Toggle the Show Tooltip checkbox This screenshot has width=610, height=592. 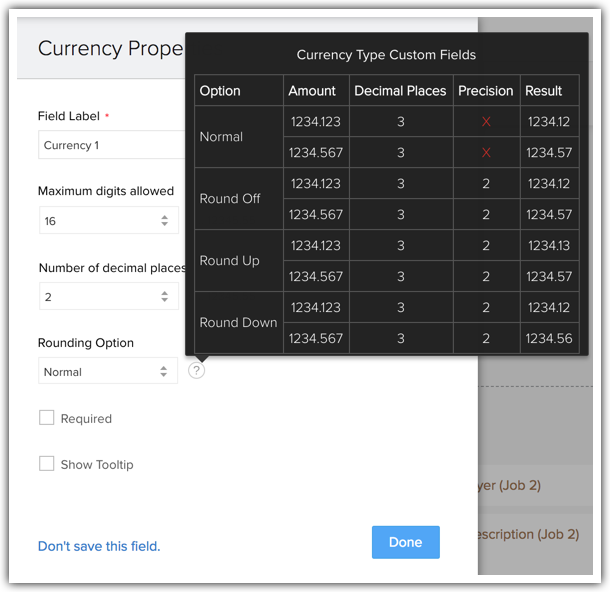coord(47,464)
